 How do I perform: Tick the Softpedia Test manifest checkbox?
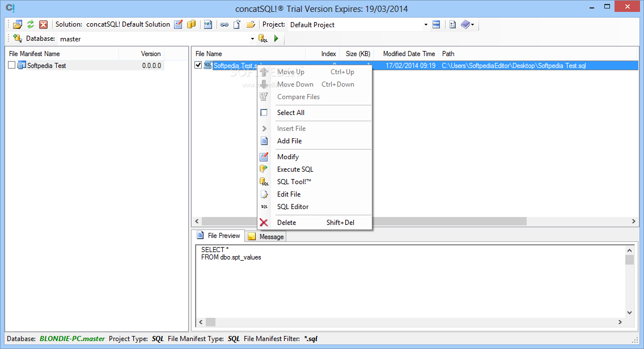(x=11, y=65)
